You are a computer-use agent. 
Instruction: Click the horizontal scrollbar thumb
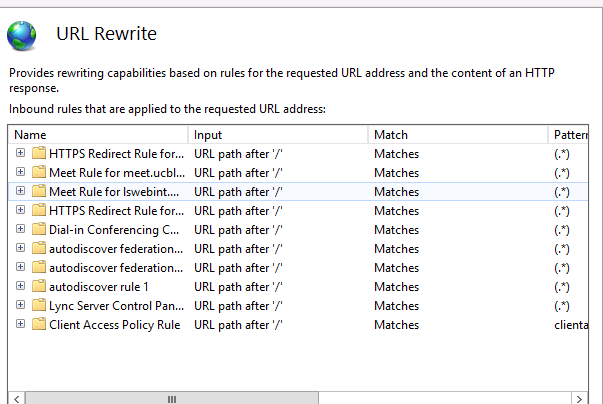click(170, 397)
